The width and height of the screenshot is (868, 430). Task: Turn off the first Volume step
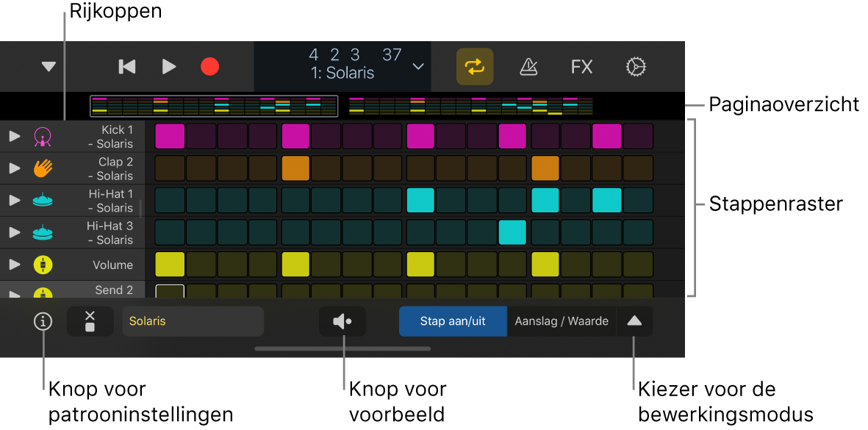[x=169, y=265]
